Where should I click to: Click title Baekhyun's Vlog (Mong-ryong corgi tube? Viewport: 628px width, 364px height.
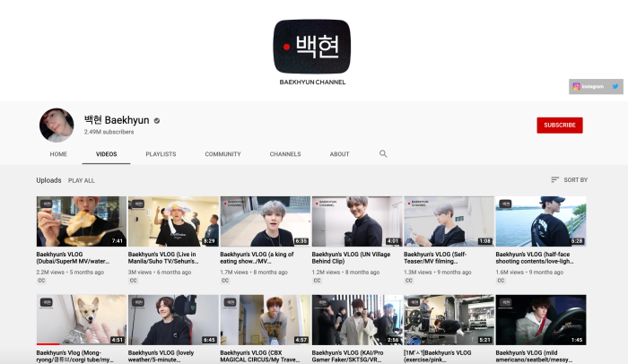pyautogui.click(x=74, y=357)
